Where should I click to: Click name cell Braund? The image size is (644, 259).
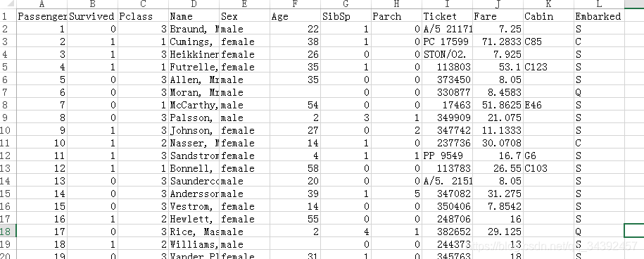coord(194,29)
